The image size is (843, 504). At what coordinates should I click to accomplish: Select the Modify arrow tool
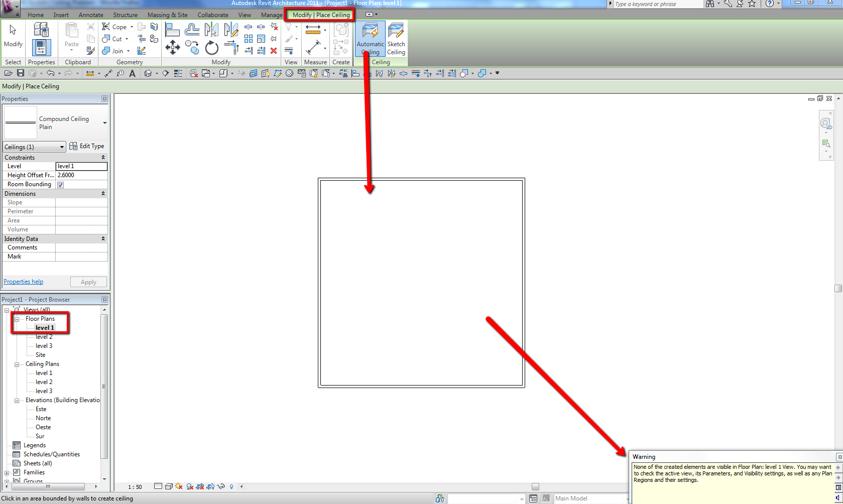(13, 35)
